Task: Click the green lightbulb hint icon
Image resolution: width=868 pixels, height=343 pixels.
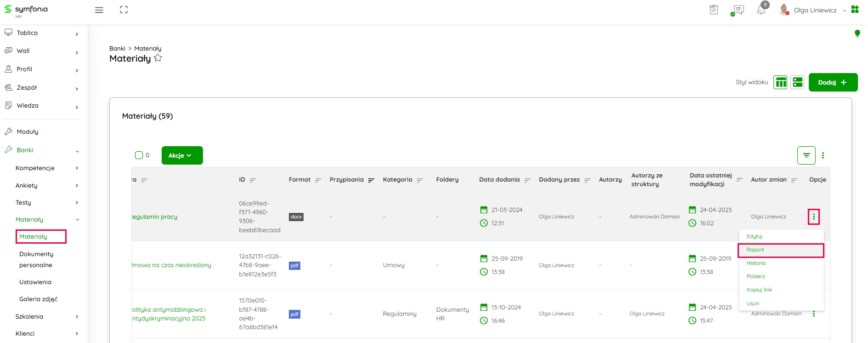Action: pos(857,33)
